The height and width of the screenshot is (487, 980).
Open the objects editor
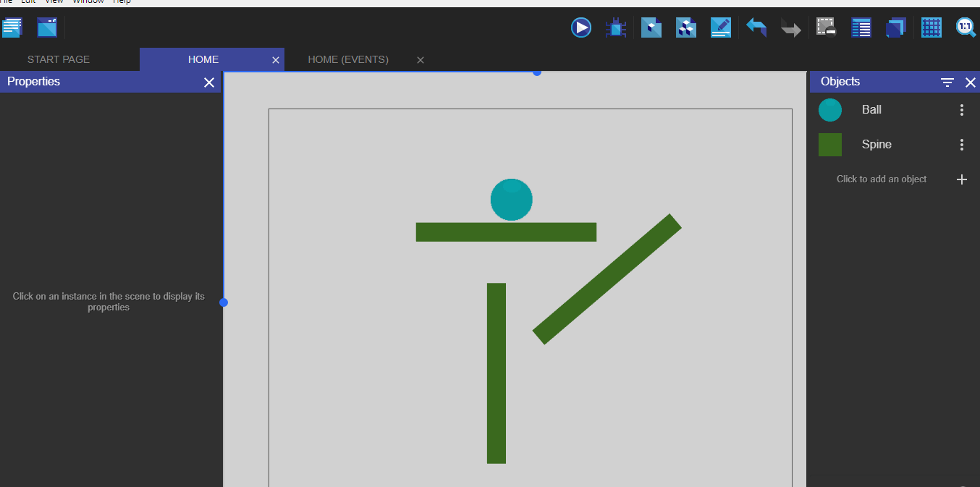point(651,27)
